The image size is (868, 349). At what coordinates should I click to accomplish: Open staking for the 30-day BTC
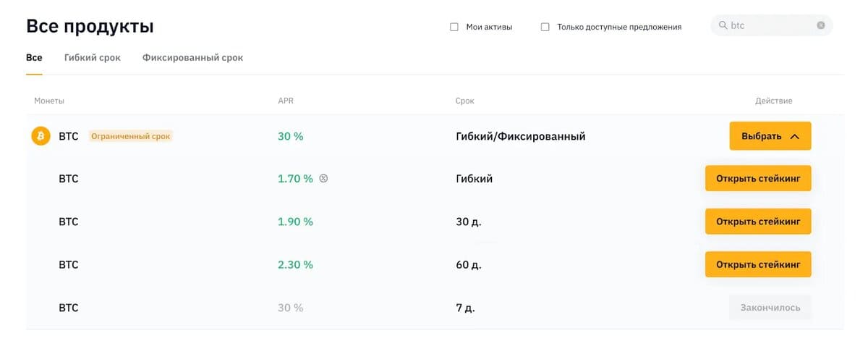coord(757,222)
